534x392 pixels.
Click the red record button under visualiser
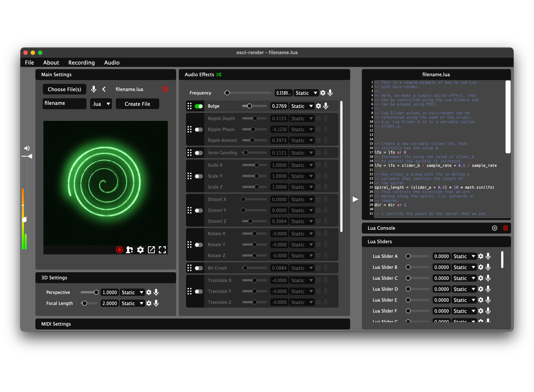point(119,250)
